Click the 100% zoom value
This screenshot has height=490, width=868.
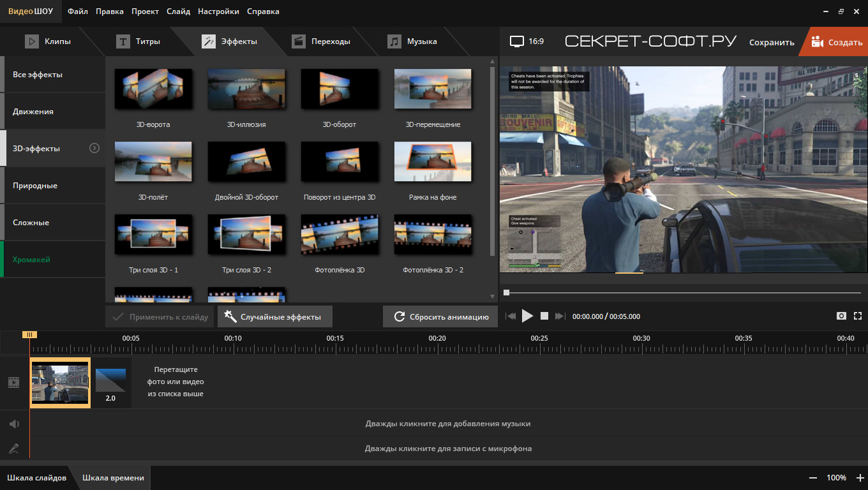[836, 478]
